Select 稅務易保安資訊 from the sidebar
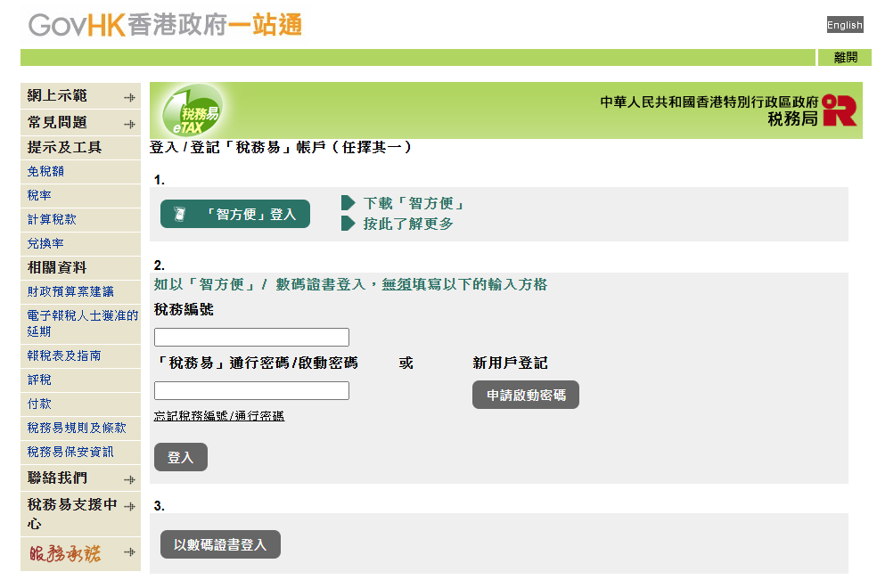877x588 pixels. [70, 452]
